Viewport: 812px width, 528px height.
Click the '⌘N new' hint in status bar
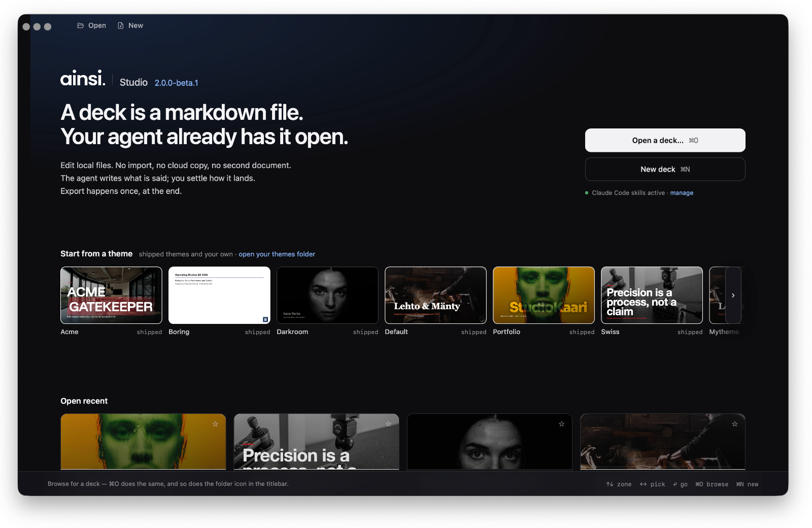point(747,484)
